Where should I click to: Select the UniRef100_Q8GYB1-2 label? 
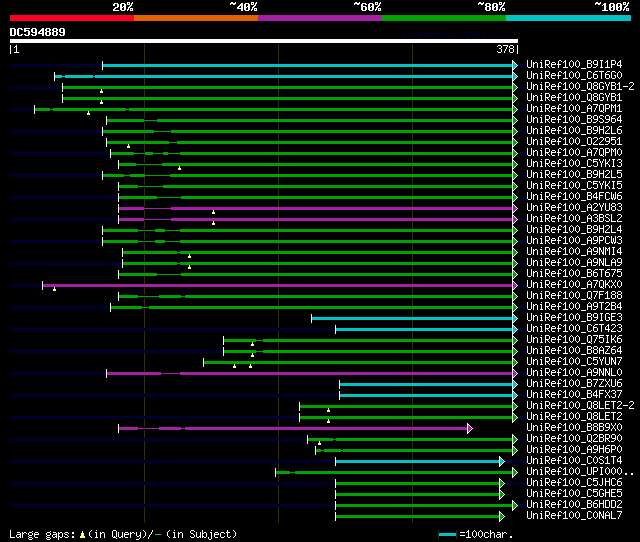(x=580, y=87)
